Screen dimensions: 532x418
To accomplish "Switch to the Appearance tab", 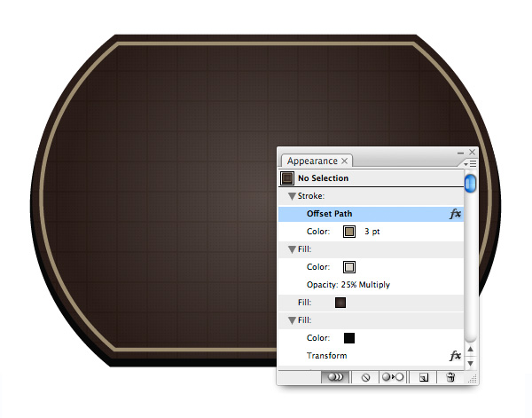I will click(x=310, y=162).
